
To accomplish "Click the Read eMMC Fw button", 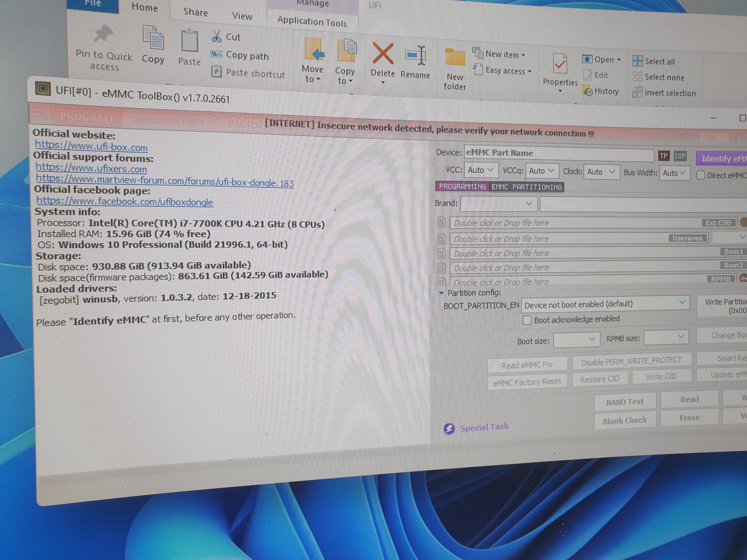I will click(x=527, y=365).
